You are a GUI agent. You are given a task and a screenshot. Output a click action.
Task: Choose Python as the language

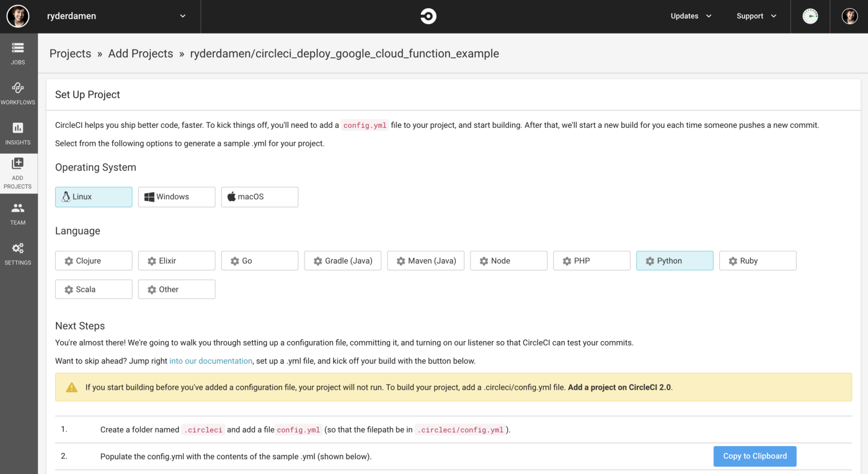point(675,261)
